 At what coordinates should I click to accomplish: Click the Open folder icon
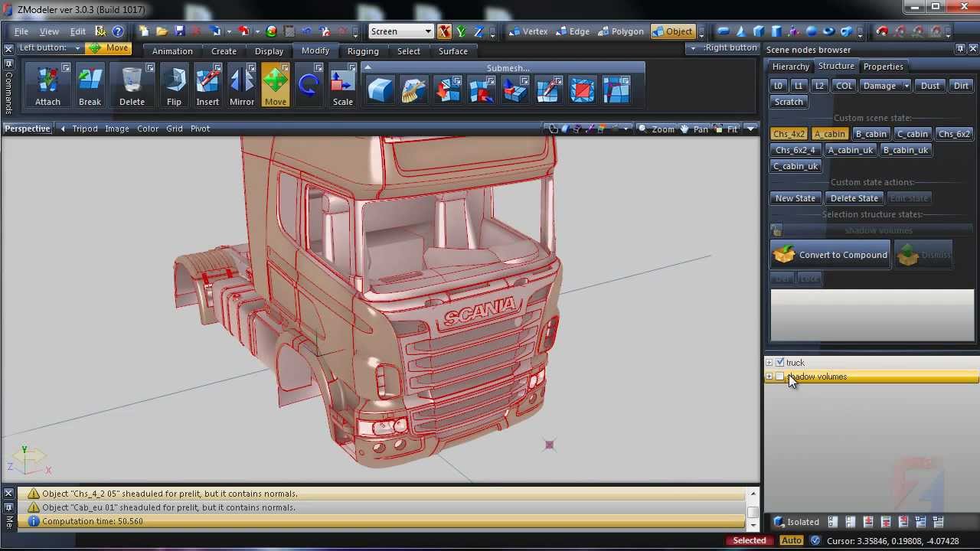click(x=162, y=31)
